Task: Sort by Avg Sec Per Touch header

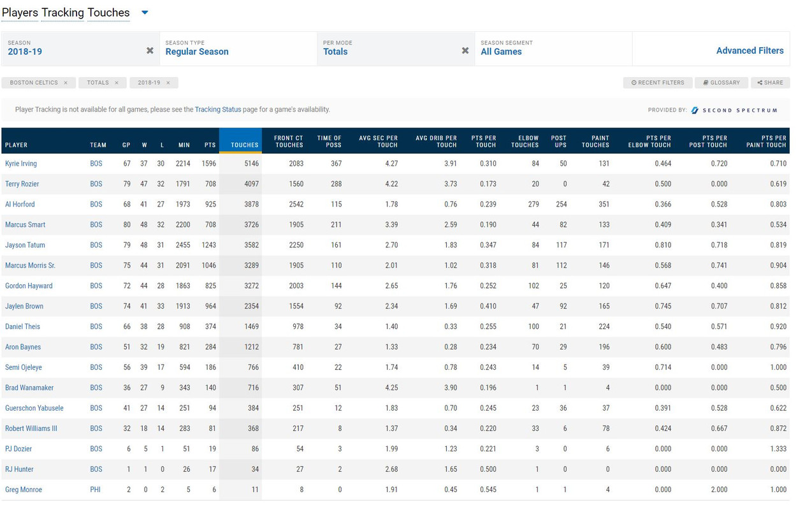Action: click(379, 142)
